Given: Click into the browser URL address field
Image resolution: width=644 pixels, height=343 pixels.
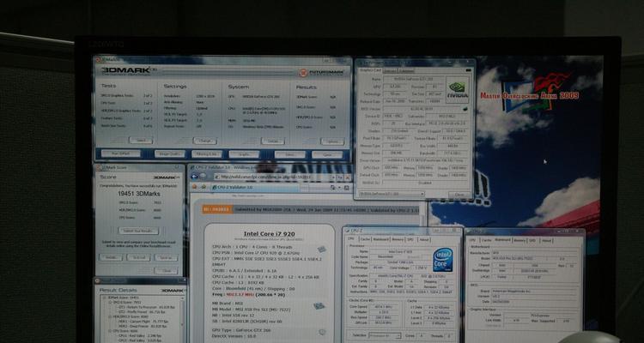Looking at the screenshot, I should (x=271, y=178).
